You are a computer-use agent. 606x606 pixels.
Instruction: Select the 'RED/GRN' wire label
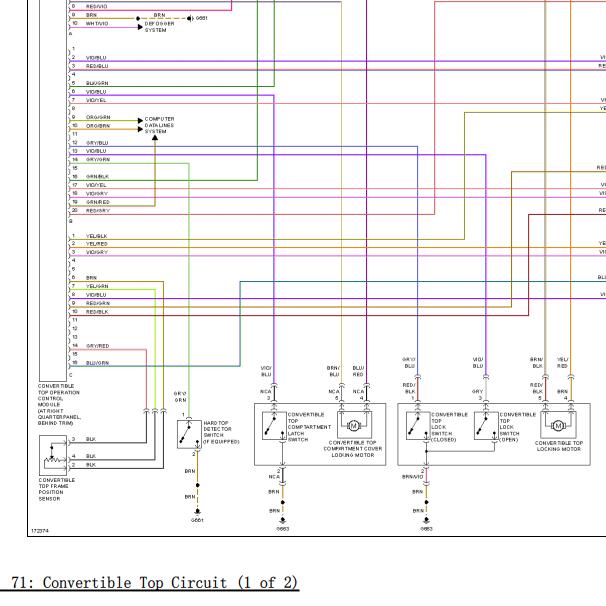tap(98, 303)
